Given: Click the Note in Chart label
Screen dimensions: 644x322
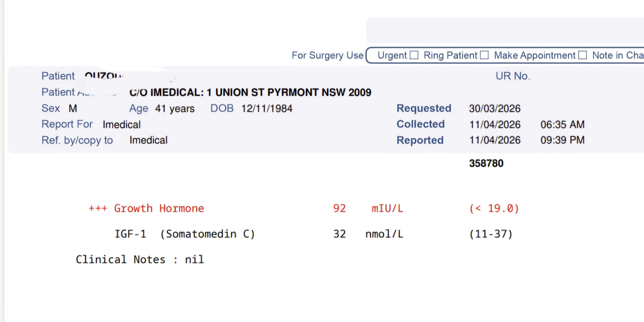Looking at the screenshot, I should coord(618,55).
